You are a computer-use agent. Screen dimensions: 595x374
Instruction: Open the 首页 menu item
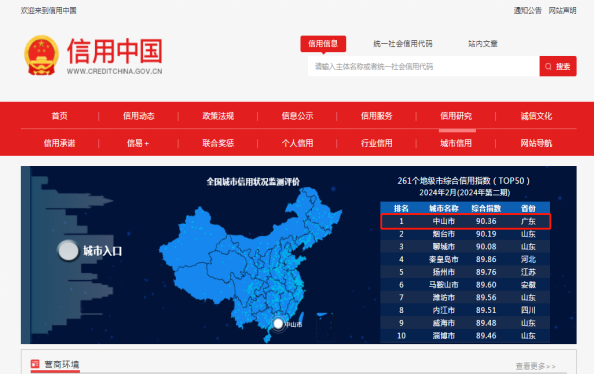60,116
